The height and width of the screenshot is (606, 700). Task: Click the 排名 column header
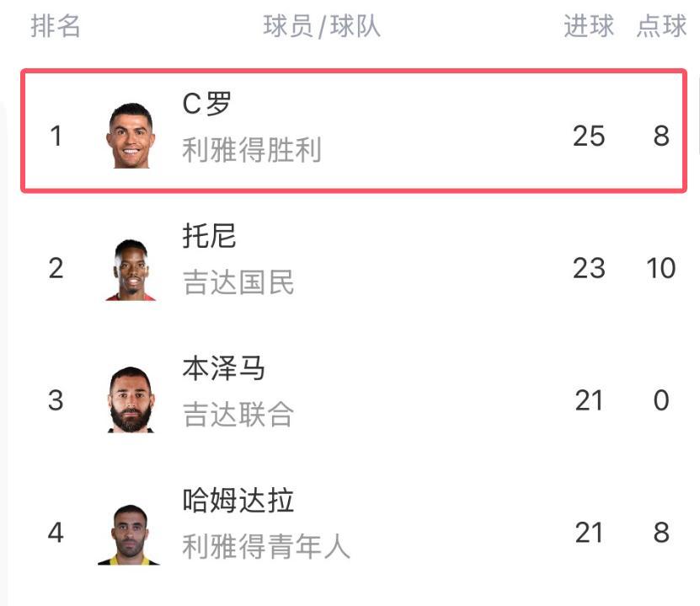tap(56, 26)
